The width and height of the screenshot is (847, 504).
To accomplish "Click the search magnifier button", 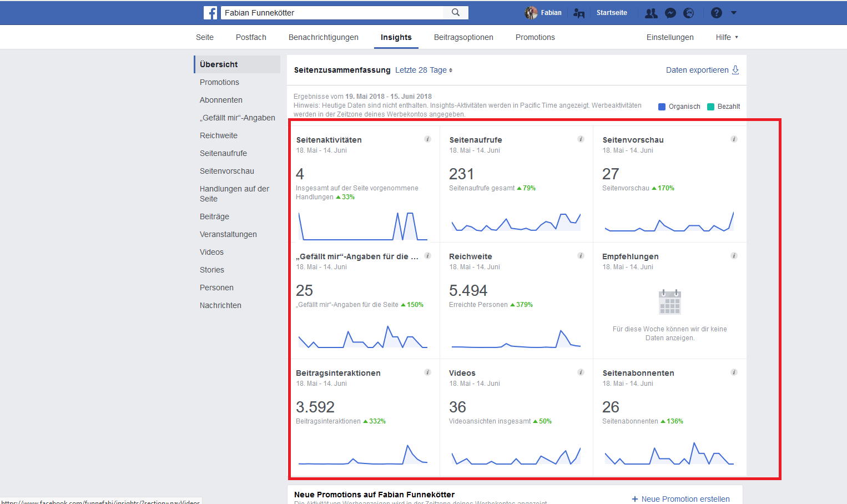I will click(x=456, y=12).
